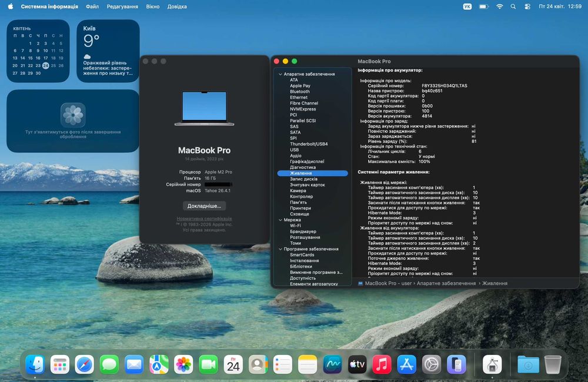Select SmartCards in the sidebar

pos(302,255)
